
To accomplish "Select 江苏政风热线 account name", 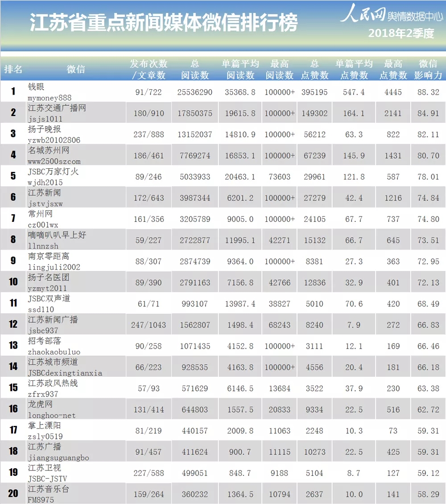I will tap(53, 384).
